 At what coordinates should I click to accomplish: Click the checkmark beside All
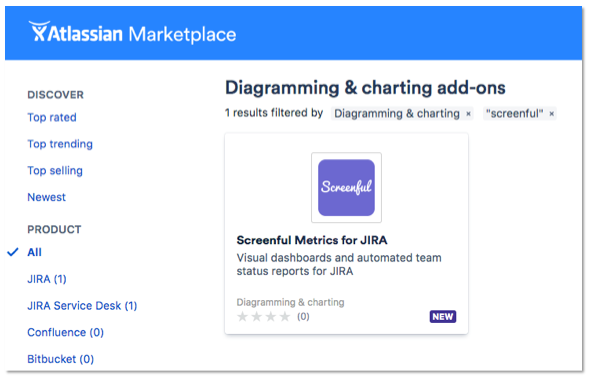click(13, 252)
